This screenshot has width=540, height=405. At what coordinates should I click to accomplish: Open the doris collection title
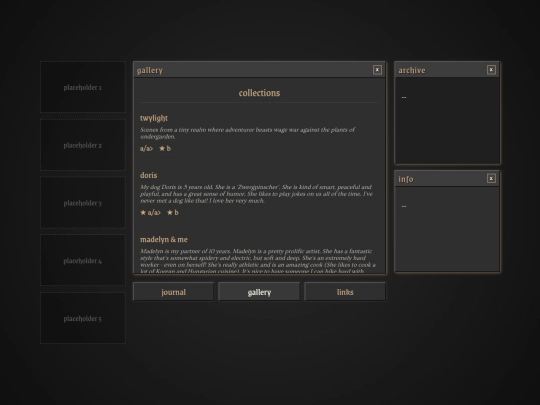[x=148, y=175]
